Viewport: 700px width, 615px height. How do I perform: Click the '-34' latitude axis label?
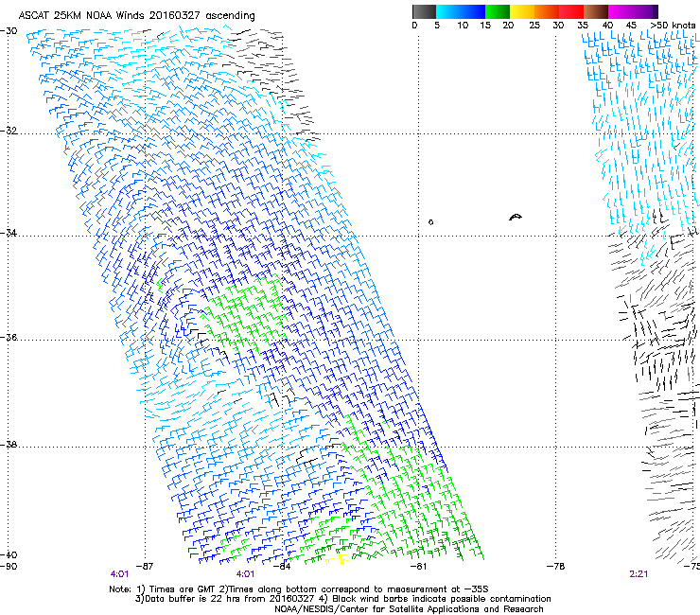coord(9,233)
